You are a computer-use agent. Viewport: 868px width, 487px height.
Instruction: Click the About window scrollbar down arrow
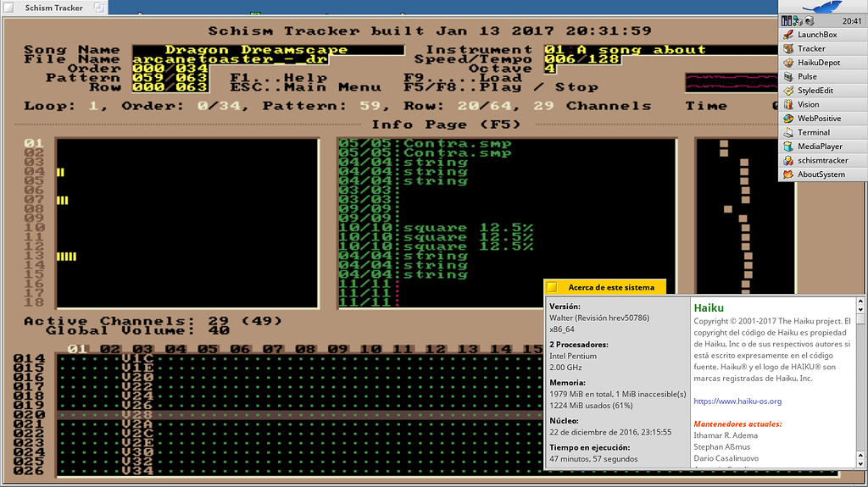click(860, 464)
